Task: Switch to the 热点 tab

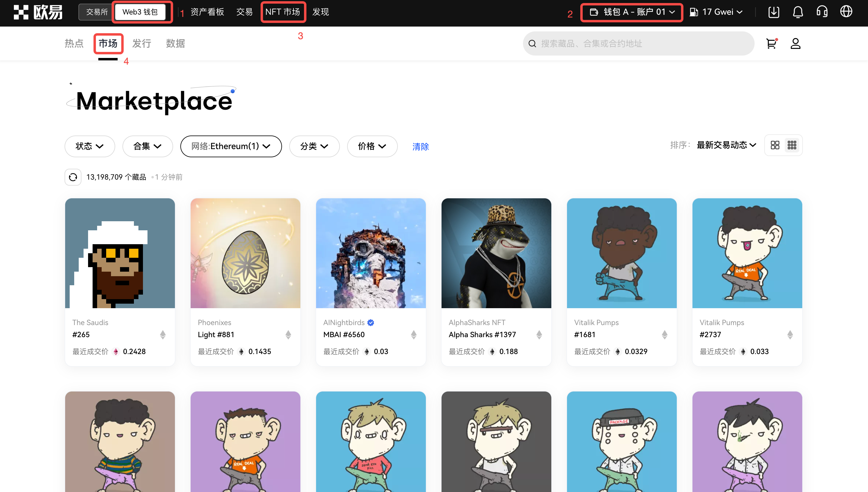Action: click(x=74, y=43)
